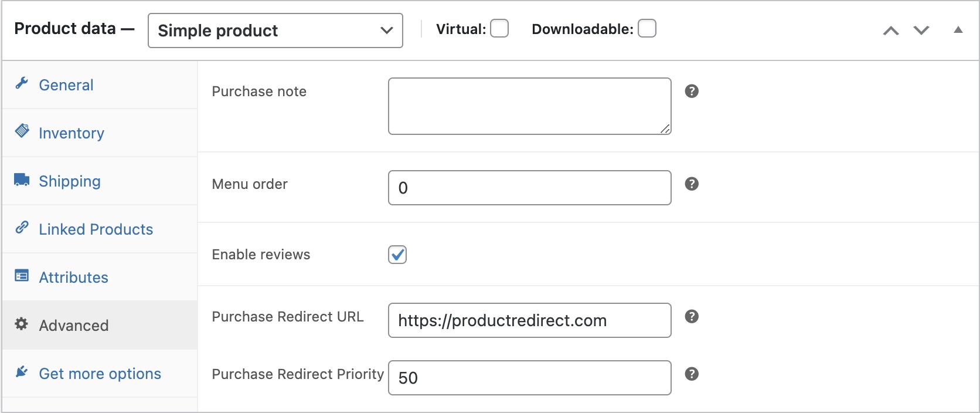This screenshot has width=980, height=413.
Task: Tick the Downloadable checkbox
Action: point(647,29)
